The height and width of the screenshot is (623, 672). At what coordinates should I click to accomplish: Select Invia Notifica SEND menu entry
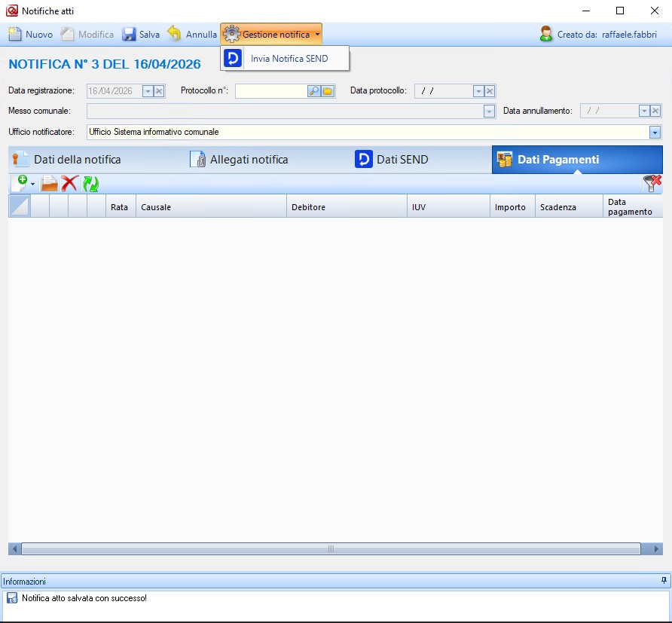[x=289, y=59]
